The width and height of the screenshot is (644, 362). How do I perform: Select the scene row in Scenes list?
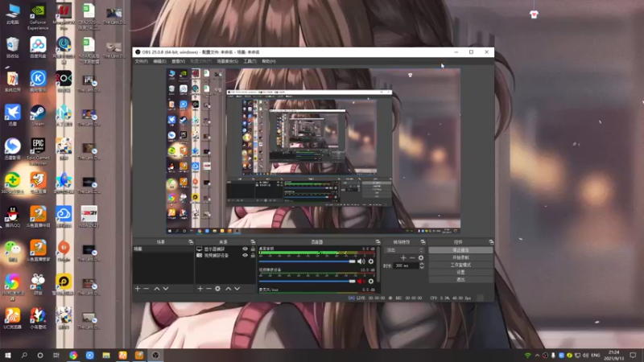pos(163,249)
